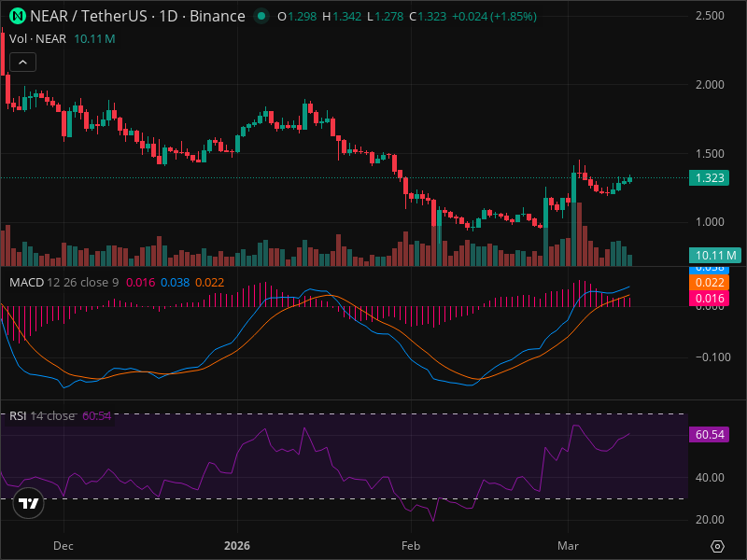
Task: Click the 1.000 price axis label
Action: (710, 222)
